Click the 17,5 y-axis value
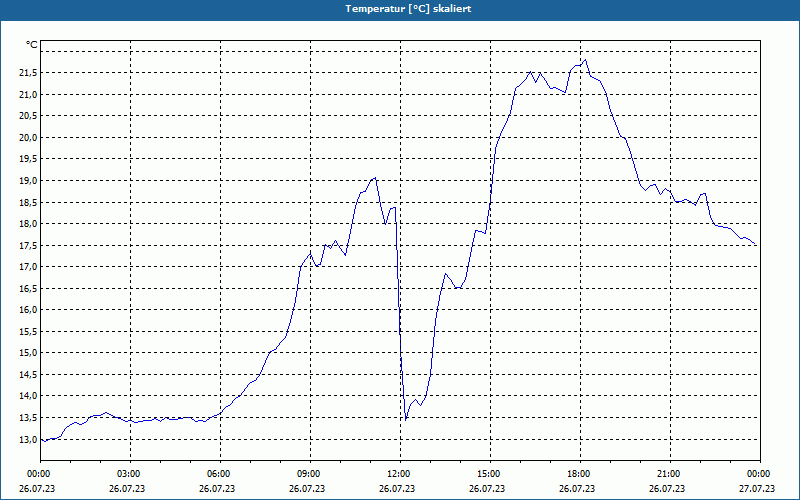800x500 pixels. point(29,245)
